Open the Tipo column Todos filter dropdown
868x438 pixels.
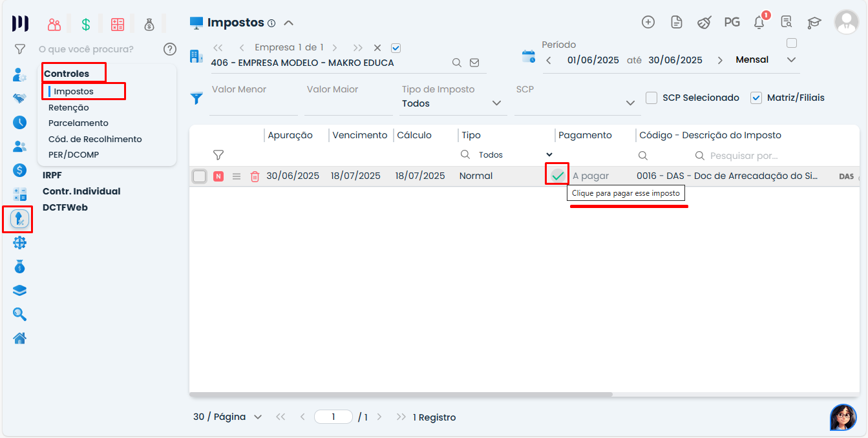click(515, 155)
